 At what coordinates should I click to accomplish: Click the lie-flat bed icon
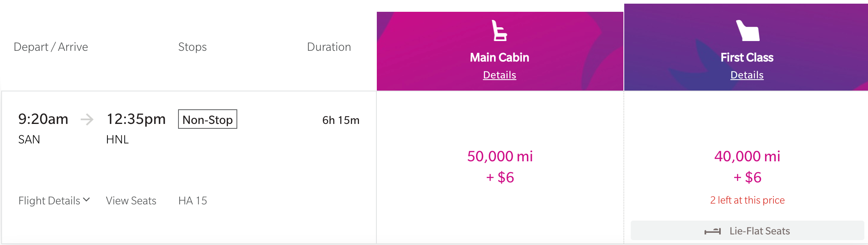[712, 231]
